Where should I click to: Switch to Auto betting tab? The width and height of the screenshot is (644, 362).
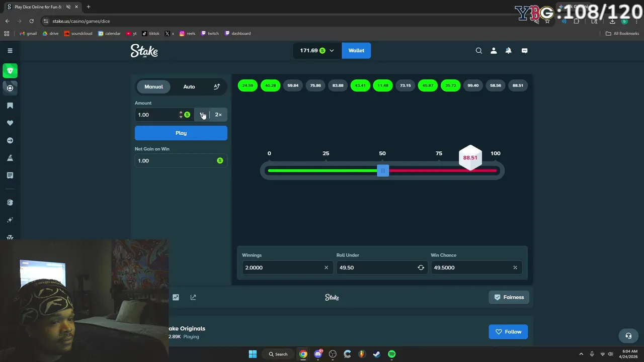coord(189,86)
